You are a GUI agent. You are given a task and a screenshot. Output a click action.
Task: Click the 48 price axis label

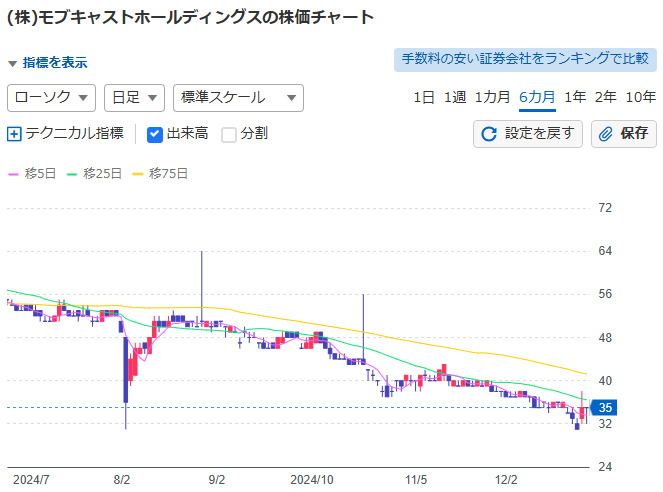coord(605,338)
